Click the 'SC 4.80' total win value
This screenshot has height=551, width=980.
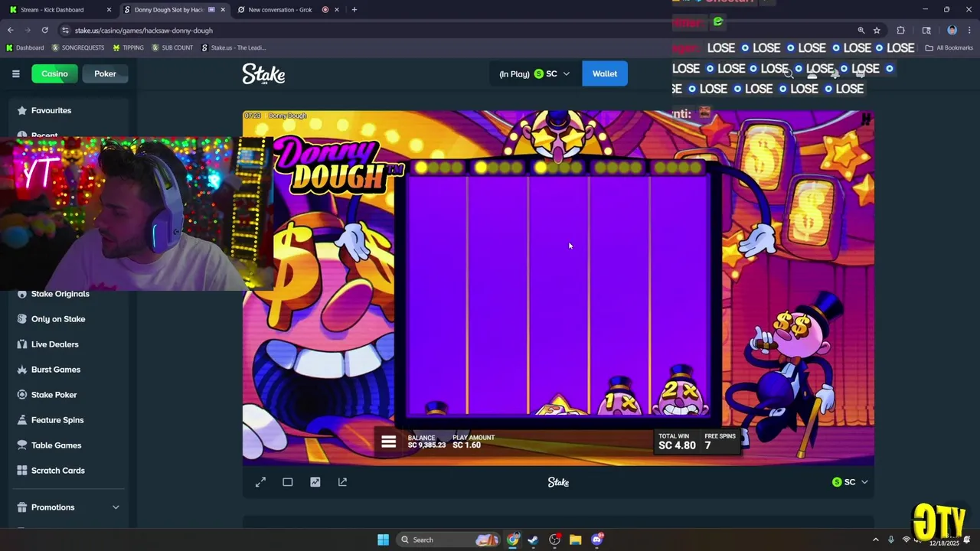click(x=677, y=445)
